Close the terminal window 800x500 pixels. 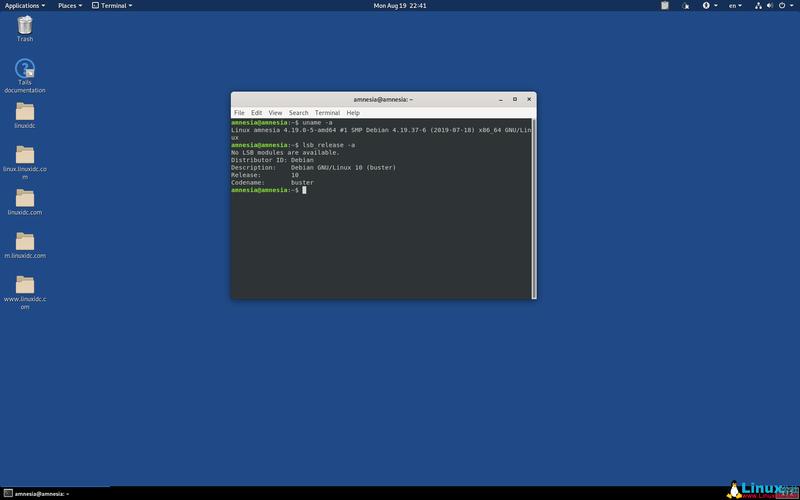(529, 99)
